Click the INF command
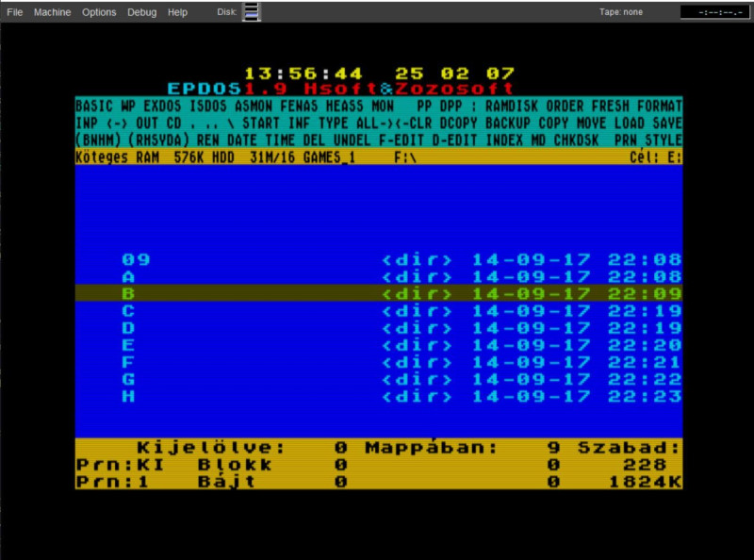 (x=299, y=124)
